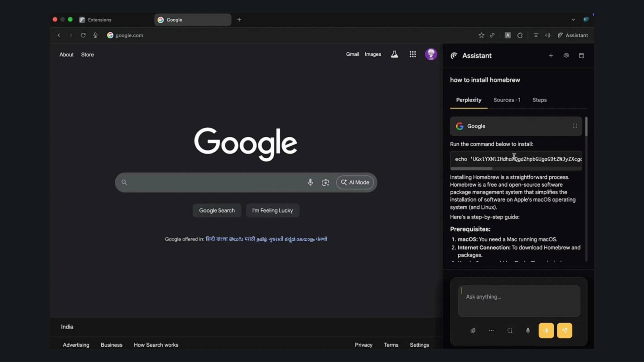Switch to the Steps tab

pos(539,100)
